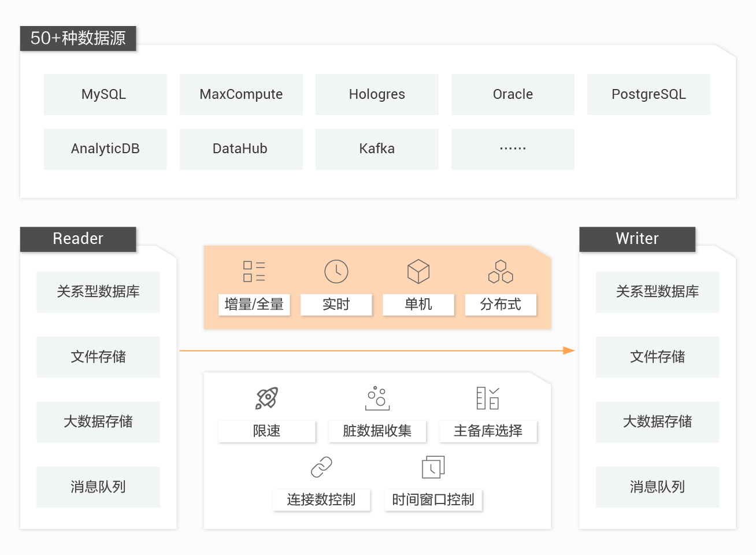
Task: Click the 分布式 cluster icon
Action: pos(501,271)
